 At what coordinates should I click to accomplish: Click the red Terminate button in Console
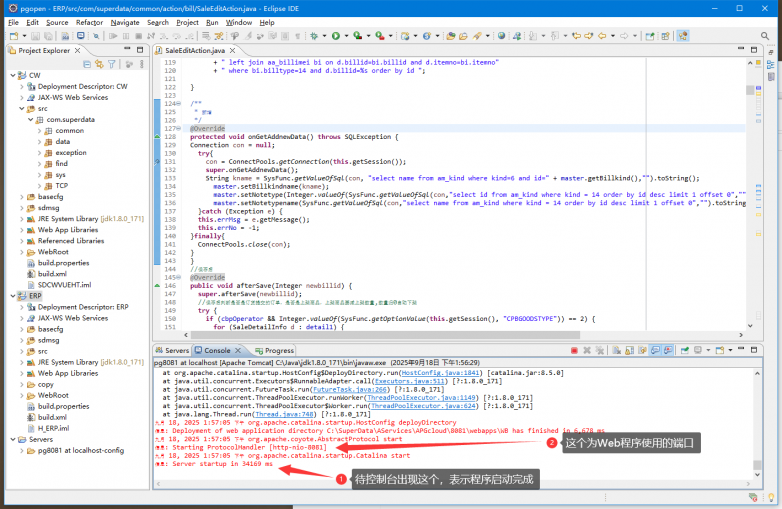(x=573, y=351)
